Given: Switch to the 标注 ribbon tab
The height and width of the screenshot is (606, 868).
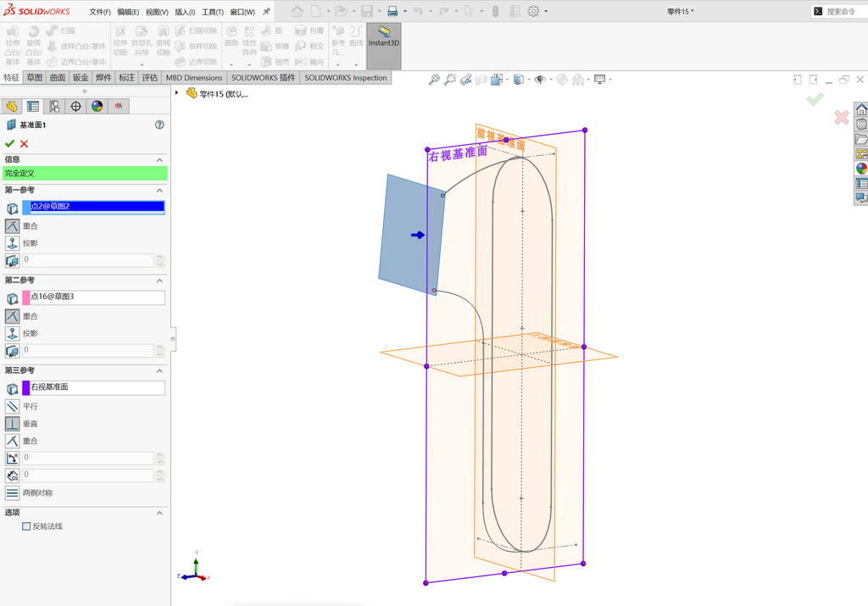Looking at the screenshot, I should point(127,77).
